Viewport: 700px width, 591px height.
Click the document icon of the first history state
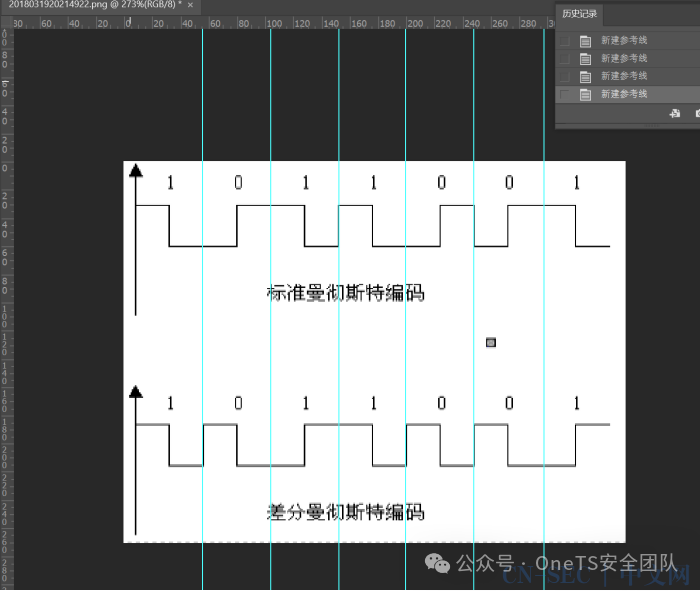pyautogui.click(x=585, y=41)
